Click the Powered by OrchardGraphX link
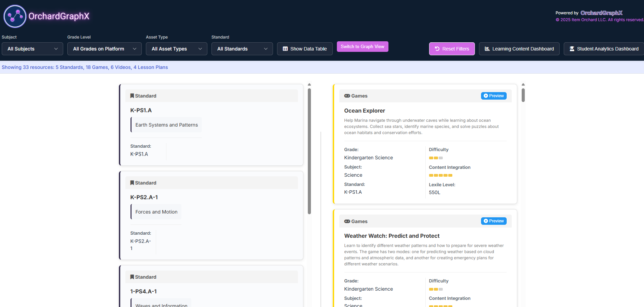The width and height of the screenshot is (644, 307). click(x=601, y=13)
